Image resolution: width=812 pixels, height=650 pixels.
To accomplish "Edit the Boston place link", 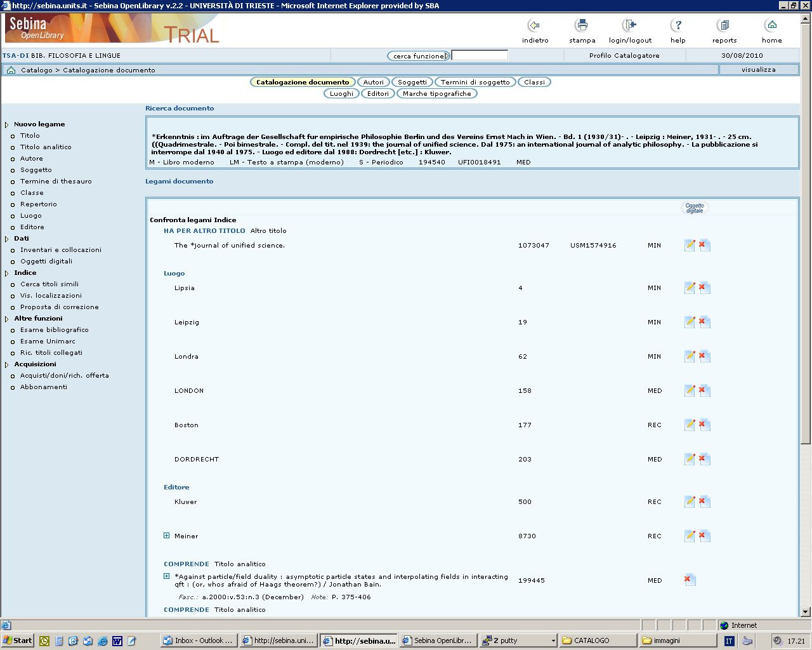I will (690, 425).
